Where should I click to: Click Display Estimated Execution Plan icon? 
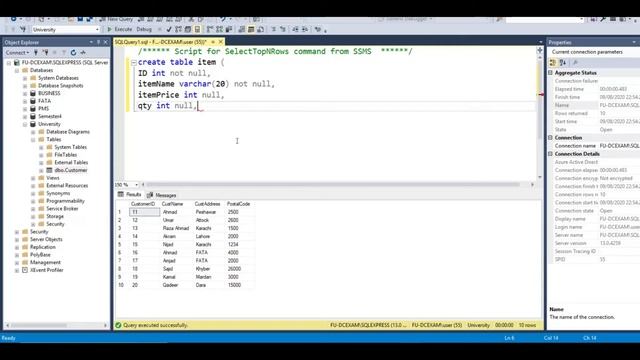coord(178,29)
